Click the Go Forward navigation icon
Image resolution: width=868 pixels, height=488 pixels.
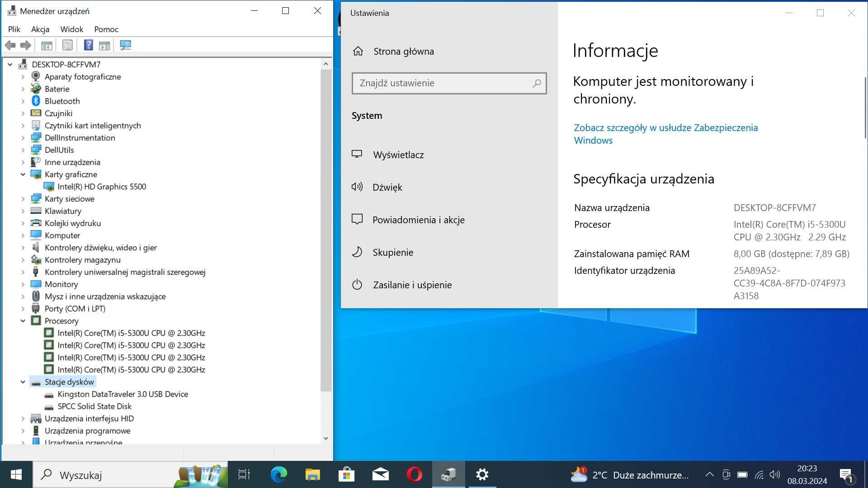tap(25, 45)
